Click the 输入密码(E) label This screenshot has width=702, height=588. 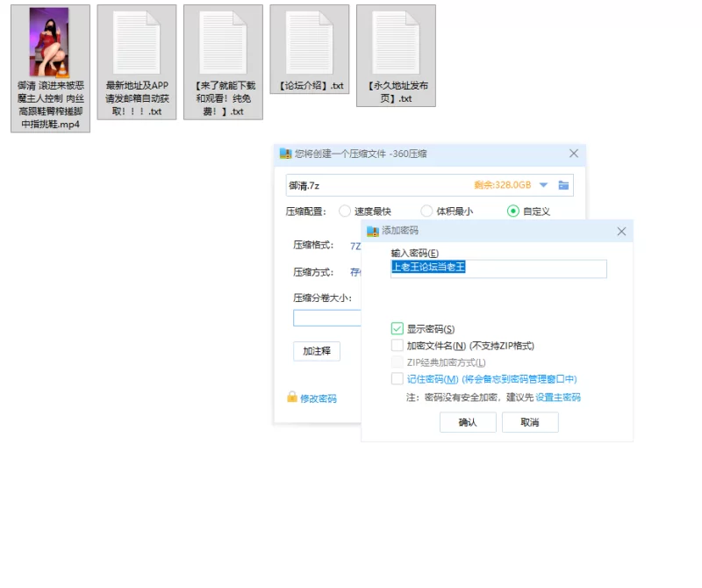[x=414, y=253]
